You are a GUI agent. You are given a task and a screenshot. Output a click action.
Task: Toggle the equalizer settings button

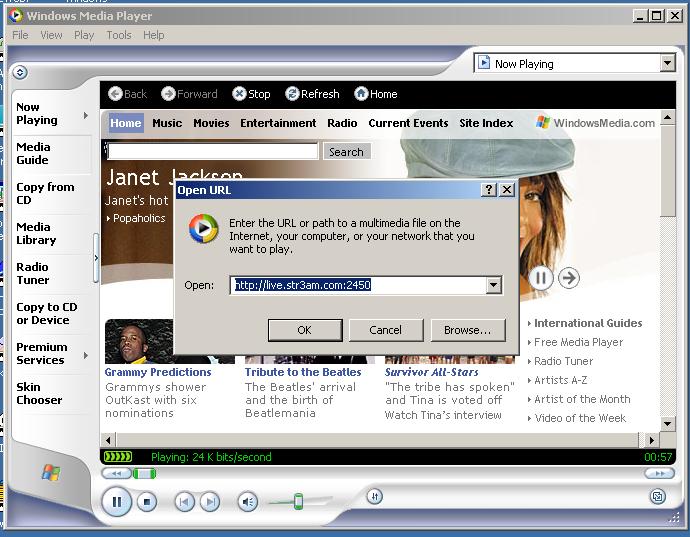click(374, 497)
